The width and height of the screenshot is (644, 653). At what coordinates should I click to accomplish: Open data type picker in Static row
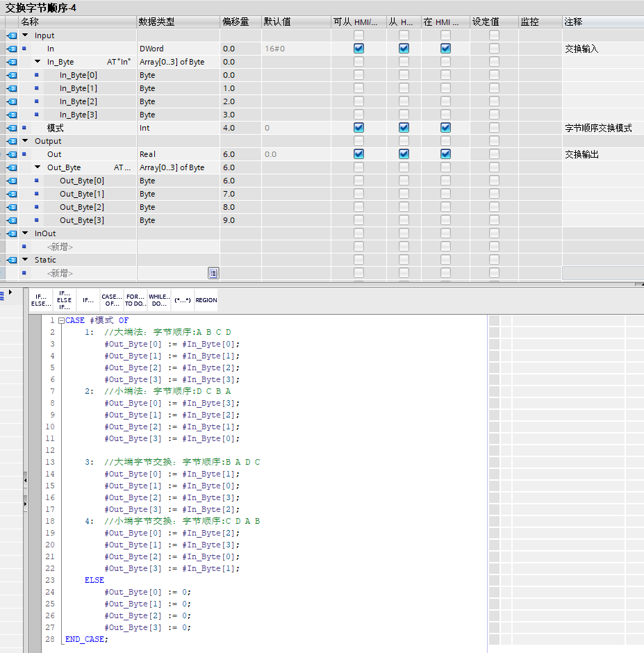pyautogui.click(x=213, y=273)
